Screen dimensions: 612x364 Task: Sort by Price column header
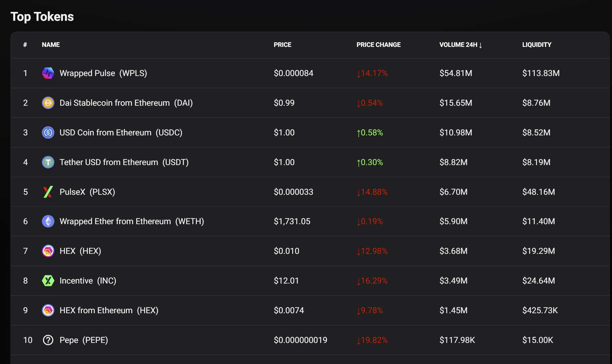pyautogui.click(x=282, y=45)
